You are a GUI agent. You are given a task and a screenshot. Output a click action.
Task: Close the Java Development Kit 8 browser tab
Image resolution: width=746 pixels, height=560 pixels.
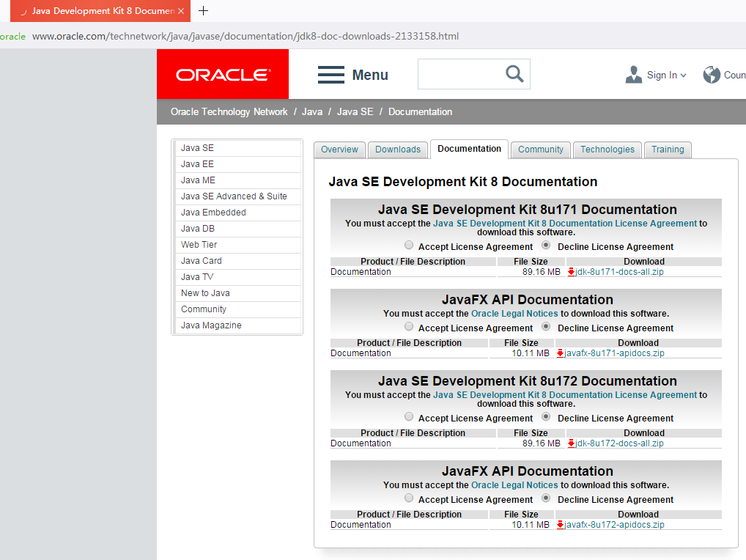click(181, 12)
